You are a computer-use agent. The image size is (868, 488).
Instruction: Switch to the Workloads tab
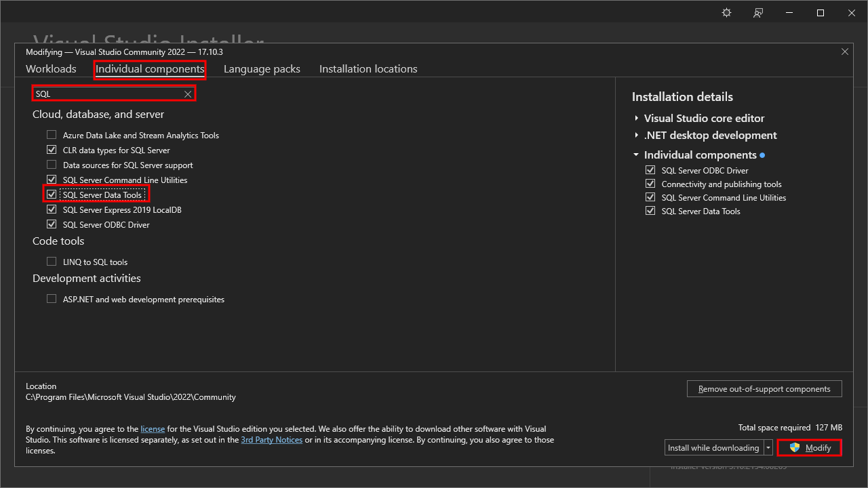(51, 69)
